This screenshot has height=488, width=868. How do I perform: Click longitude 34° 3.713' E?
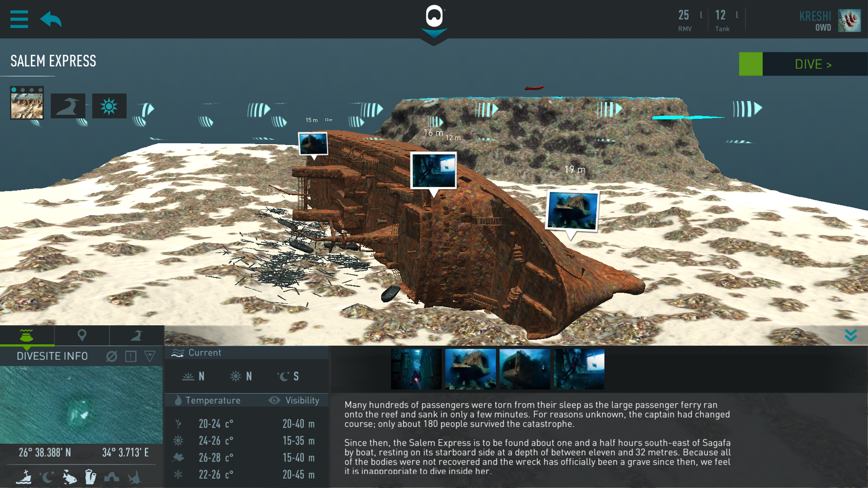125,453
